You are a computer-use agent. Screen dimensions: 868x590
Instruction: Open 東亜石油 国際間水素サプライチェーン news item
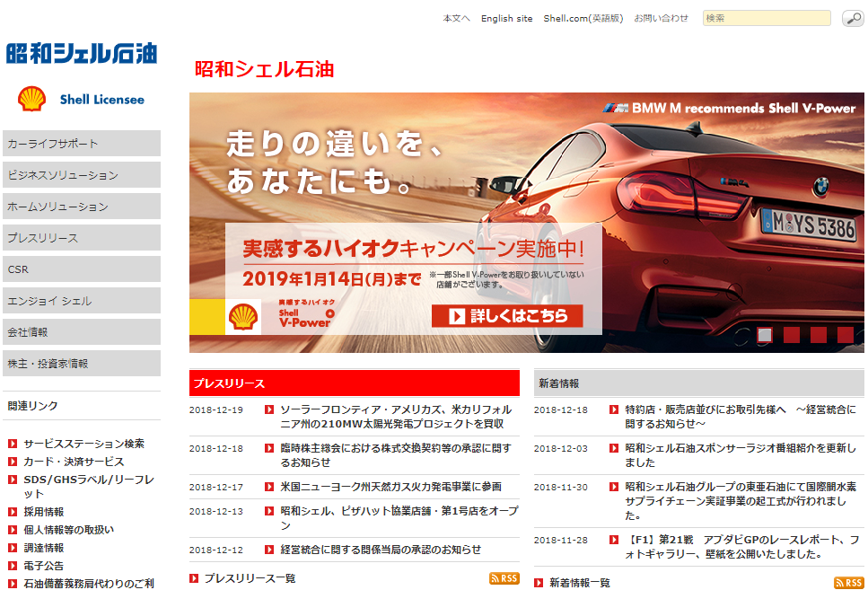pyautogui.click(x=741, y=501)
